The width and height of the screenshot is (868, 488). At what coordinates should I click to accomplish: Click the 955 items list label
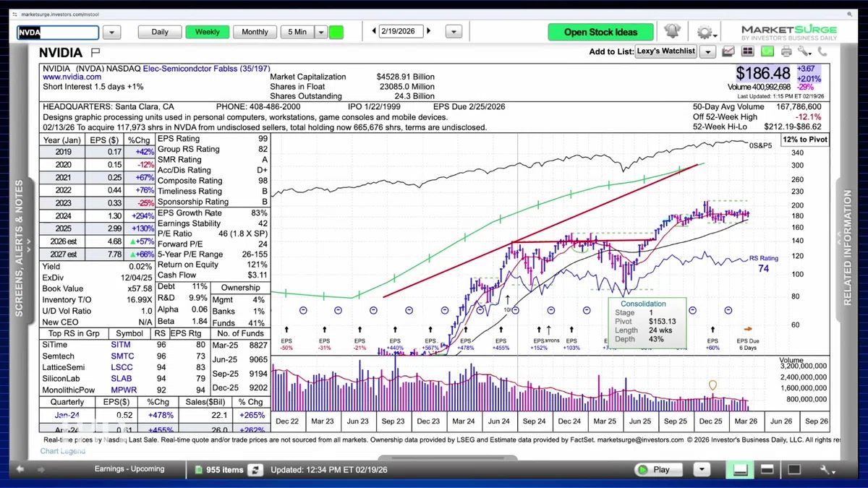coord(225,470)
